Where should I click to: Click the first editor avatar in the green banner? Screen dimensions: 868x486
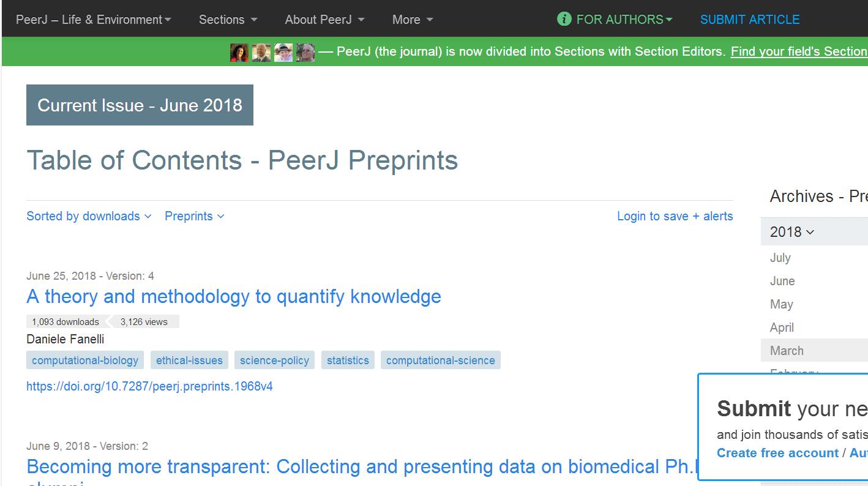(x=239, y=53)
